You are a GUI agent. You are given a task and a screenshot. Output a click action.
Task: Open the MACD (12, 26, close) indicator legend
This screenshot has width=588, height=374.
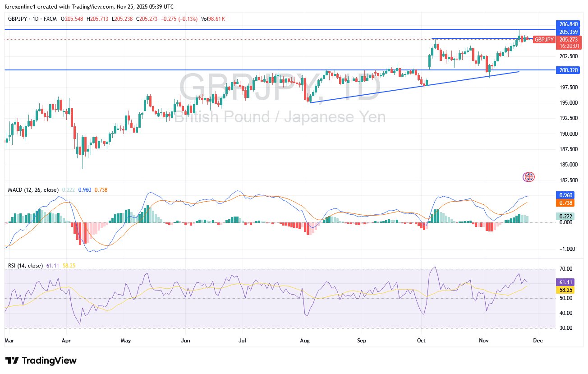33,190
